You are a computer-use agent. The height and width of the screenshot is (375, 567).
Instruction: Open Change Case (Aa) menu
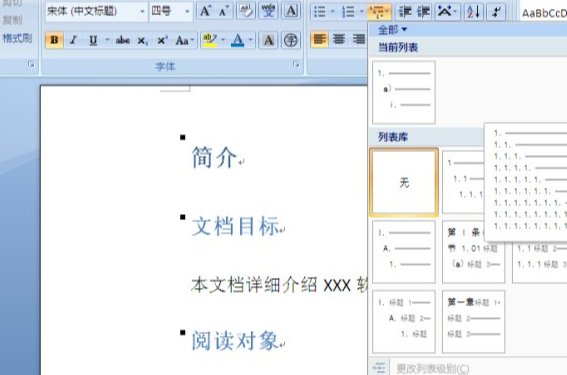click(184, 40)
